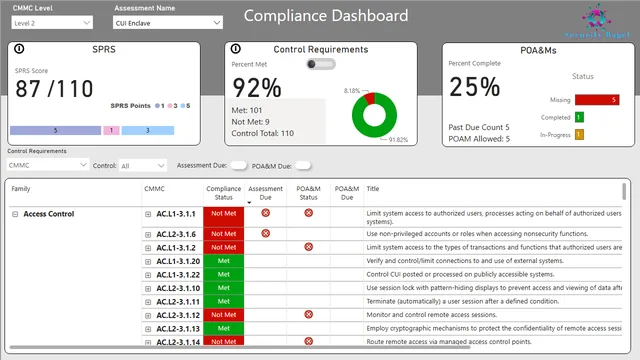Click the 25% Percent Complete value
Viewport: 640px width, 360px height.
click(475, 87)
